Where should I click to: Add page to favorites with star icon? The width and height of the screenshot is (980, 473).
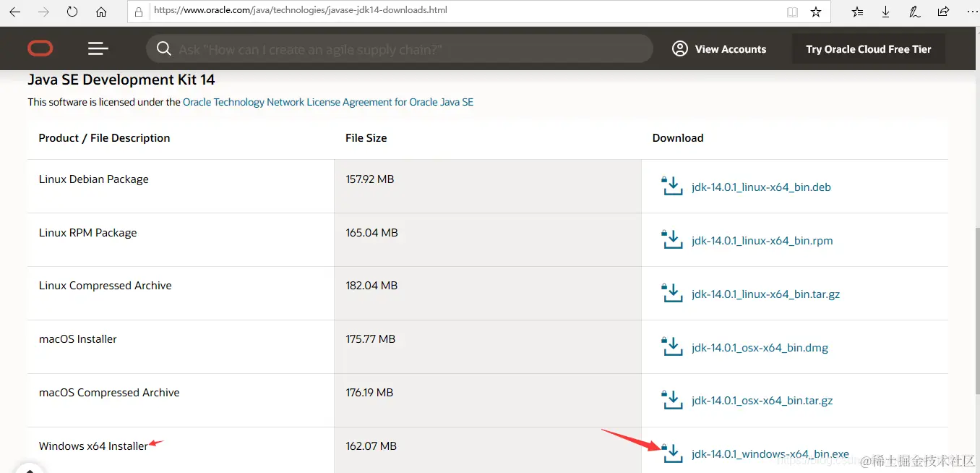pos(816,12)
